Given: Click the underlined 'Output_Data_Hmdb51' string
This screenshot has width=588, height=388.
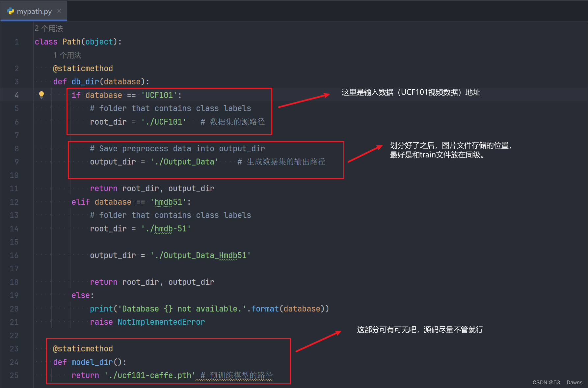Looking at the screenshot, I should click(200, 255).
